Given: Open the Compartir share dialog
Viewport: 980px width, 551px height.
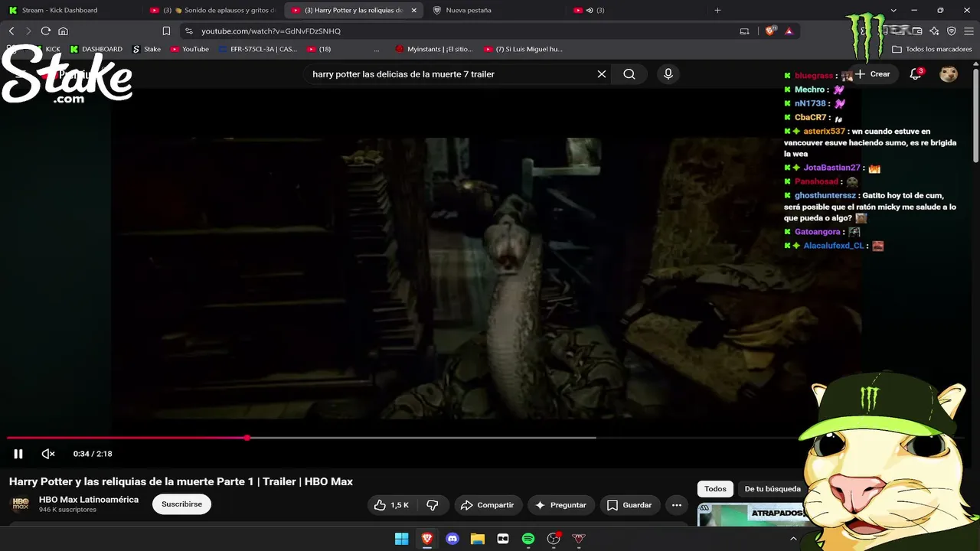Looking at the screenshot, I should 487,505.
